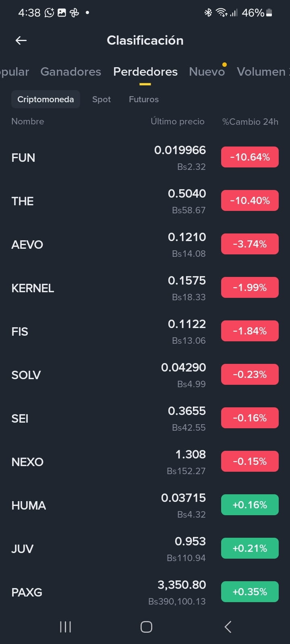Screen dimensions: 290x644
Task: Sort by Nombre column header
Action: (x=28, y=122)
